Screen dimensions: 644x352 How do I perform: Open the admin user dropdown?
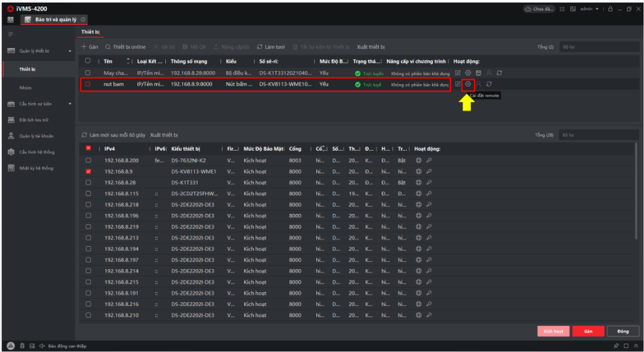[x=589, y=9]
